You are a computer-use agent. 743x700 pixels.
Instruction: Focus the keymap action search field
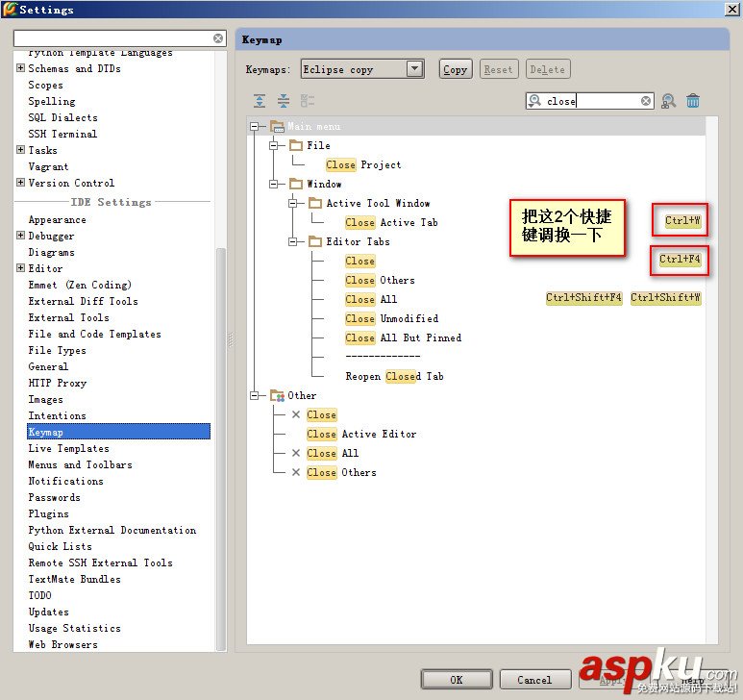pyautogui.click(x=591, y=101)
